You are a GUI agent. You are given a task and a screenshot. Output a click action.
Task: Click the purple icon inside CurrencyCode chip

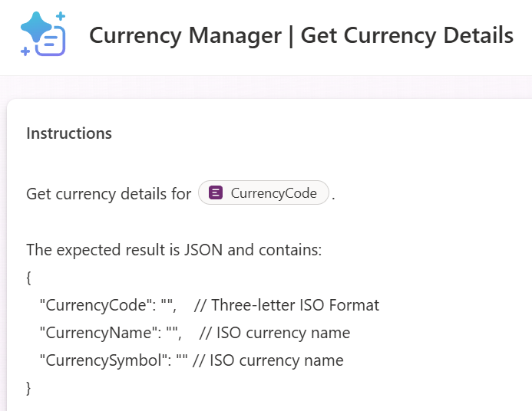tap(216, 193)
